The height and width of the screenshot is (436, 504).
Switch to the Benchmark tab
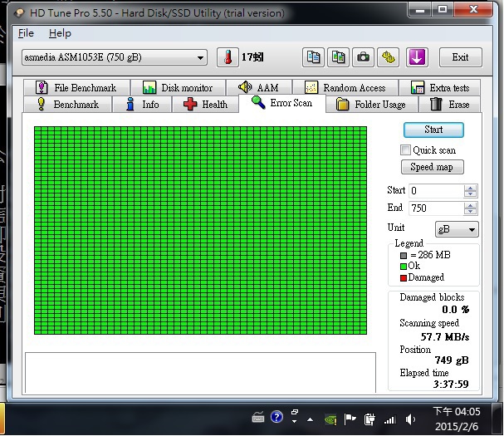pos(67,104)
